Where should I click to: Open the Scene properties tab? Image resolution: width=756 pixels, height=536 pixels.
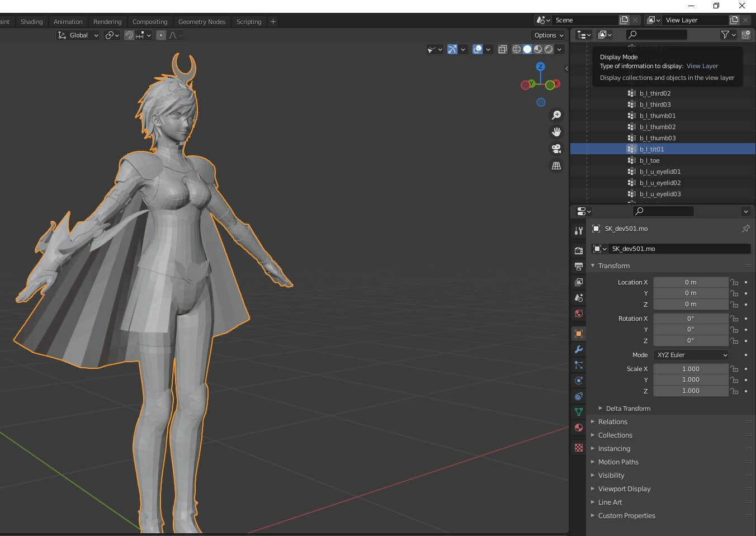click(579, 297)
